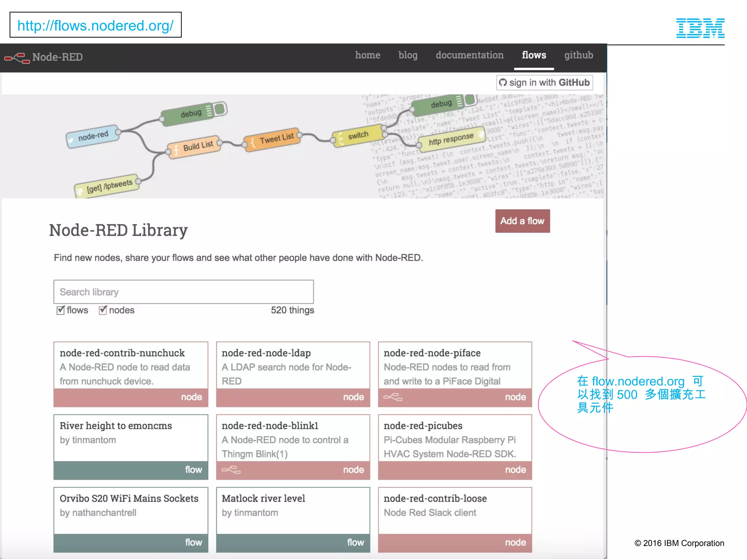747x560 pixels.
Task: Open the node-red-node-piface card title
Action: click(x=432, y=353)
